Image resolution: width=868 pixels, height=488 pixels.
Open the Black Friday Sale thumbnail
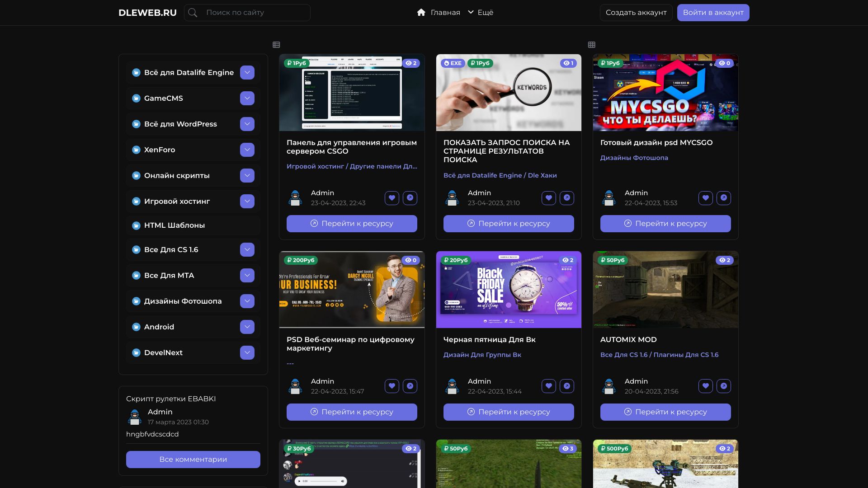(x=509, y=290)
